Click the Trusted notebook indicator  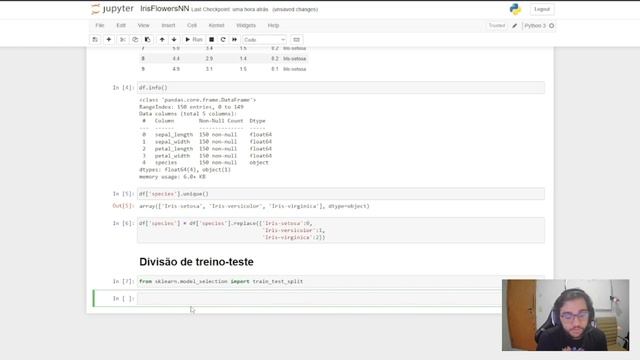point(497,26)
